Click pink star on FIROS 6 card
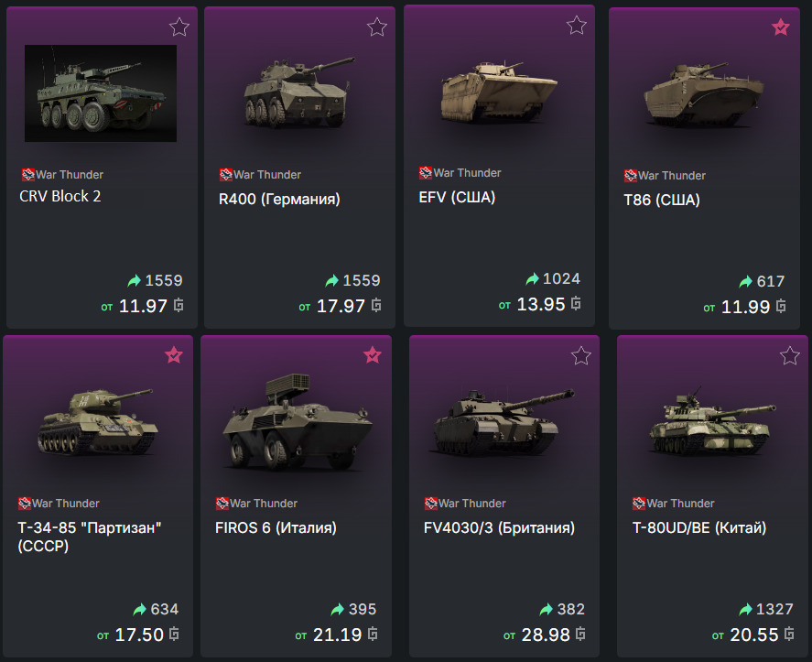Screen dimensions: 812x662 point(373,355)
